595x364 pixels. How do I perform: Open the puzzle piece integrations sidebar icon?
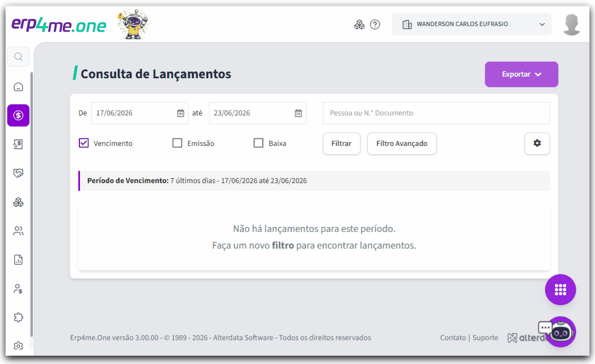tap(18, 317)
